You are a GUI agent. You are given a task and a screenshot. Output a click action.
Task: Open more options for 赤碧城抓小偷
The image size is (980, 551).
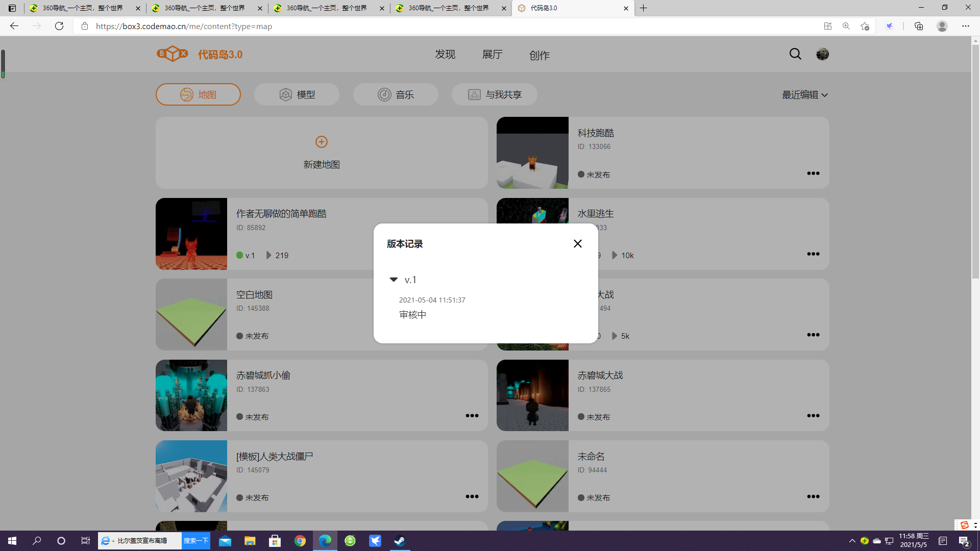(472, 416)
